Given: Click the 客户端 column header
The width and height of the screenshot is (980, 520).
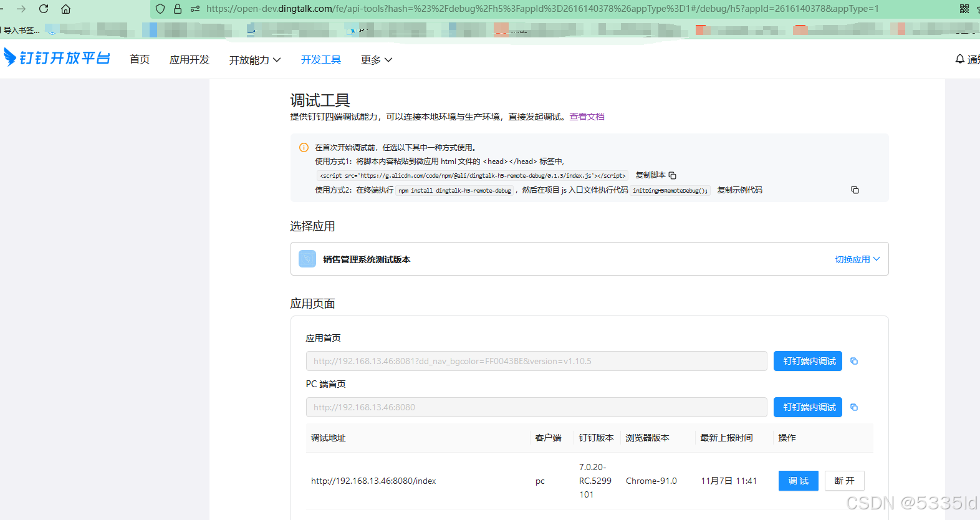Looking at the screenshot, I should click(549, 438).
